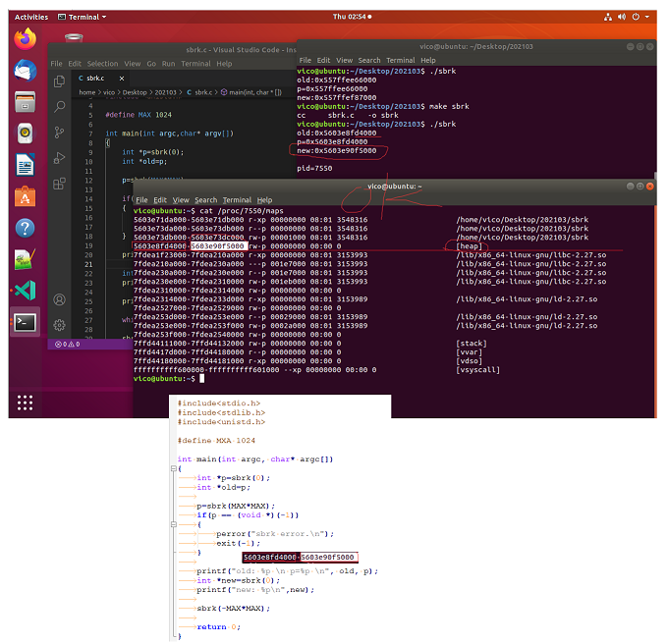668x644 pixels.
Task: Open Firefox from the dock
Action: click(26, 39)
